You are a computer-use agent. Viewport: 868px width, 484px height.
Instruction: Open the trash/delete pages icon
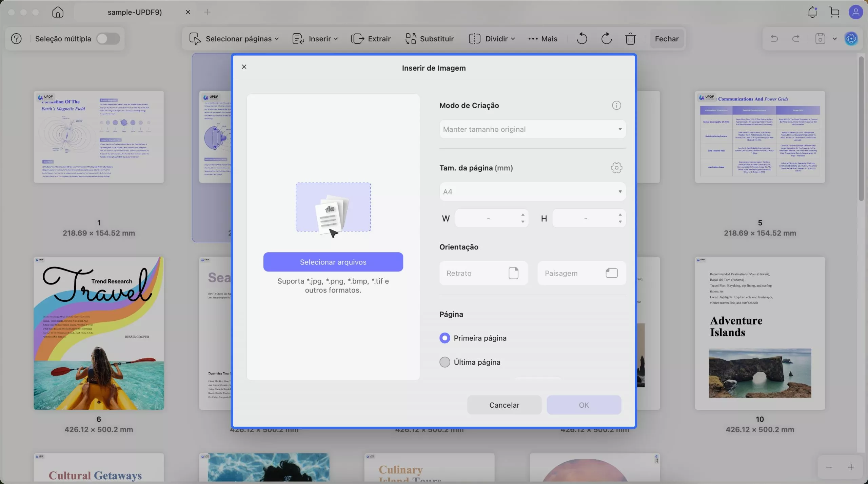(630, 38)
